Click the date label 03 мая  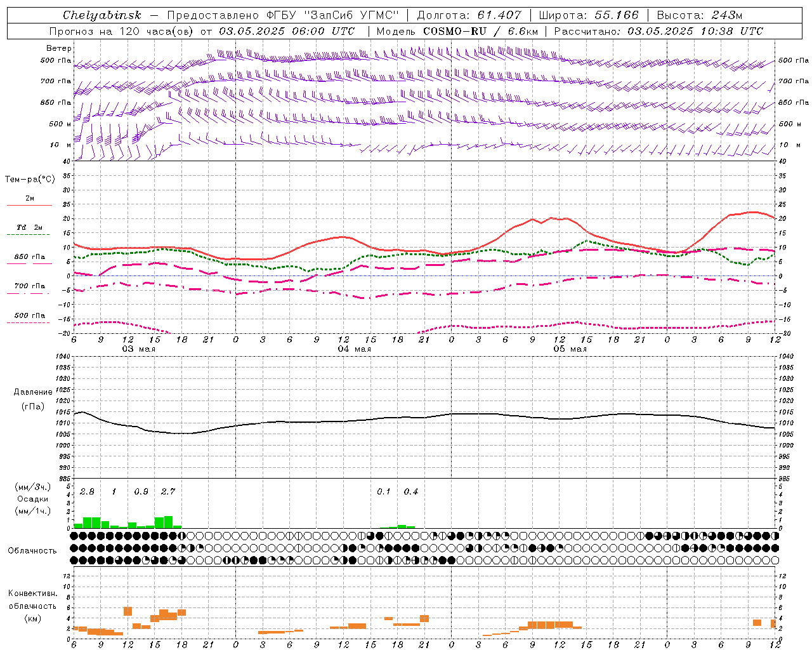pos(139,348)
